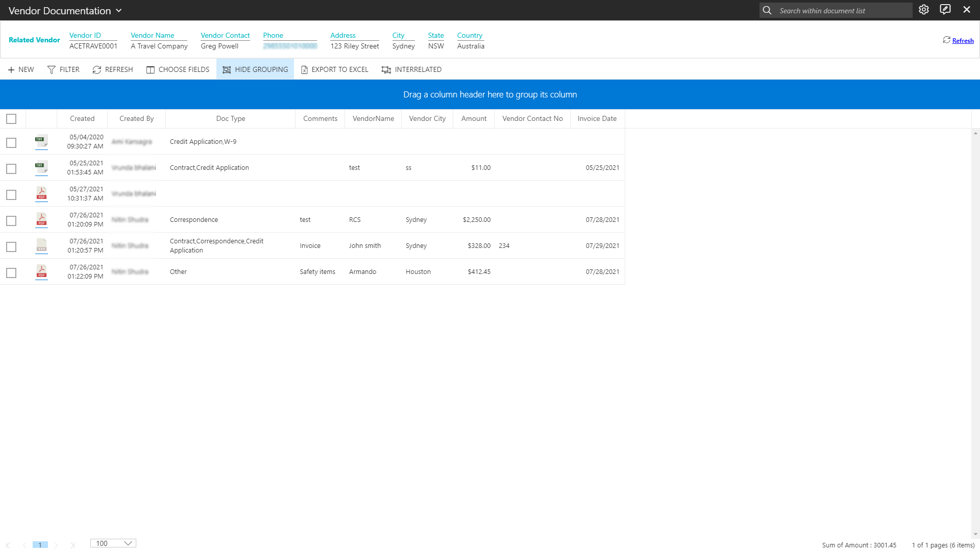Open the TIFF file icon for 05/04/2020 document
Image resolution: width=980 pixels, height=551 pixels.
pyautogui.click(x=41, y=141)
